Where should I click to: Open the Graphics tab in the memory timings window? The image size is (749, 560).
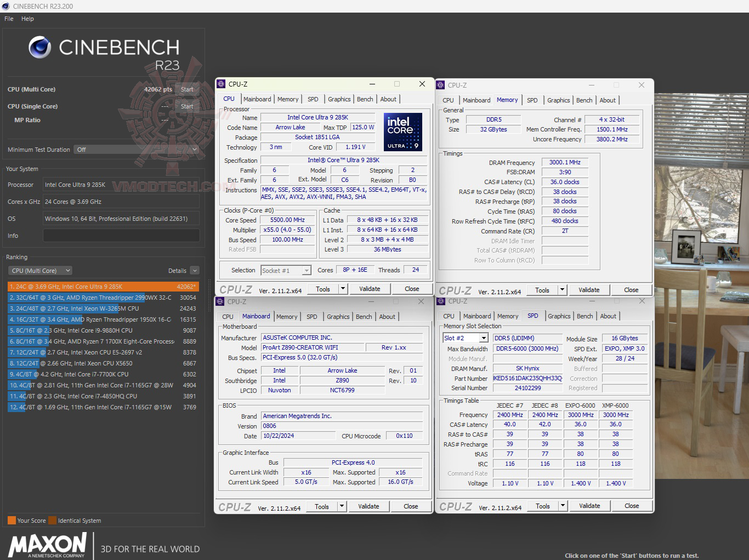click(558, 100)
